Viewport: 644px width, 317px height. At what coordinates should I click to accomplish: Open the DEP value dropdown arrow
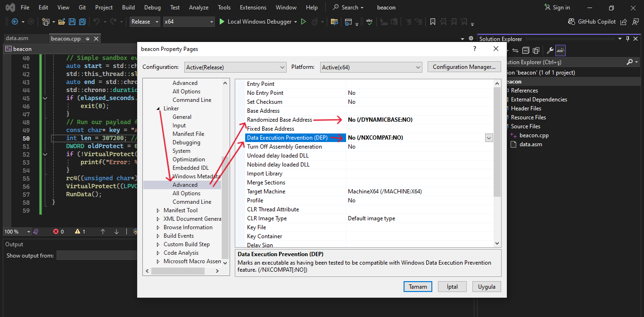[489, 138]
